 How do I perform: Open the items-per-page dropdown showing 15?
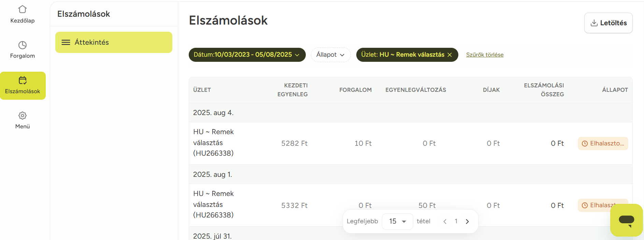[397, 222]
